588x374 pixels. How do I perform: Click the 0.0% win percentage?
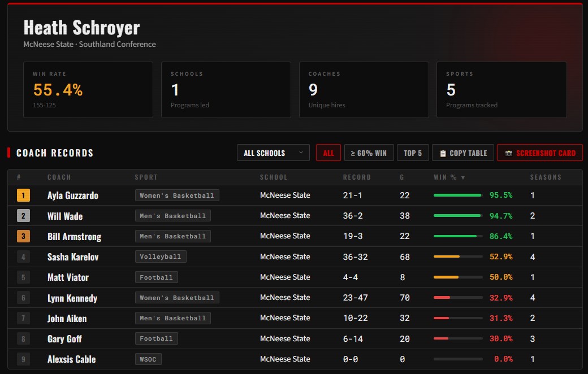(503, 359)
